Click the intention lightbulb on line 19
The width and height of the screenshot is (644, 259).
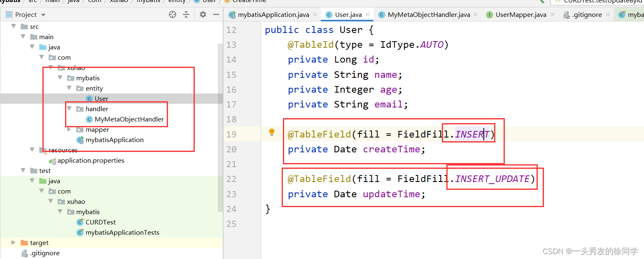coord(272,132)
